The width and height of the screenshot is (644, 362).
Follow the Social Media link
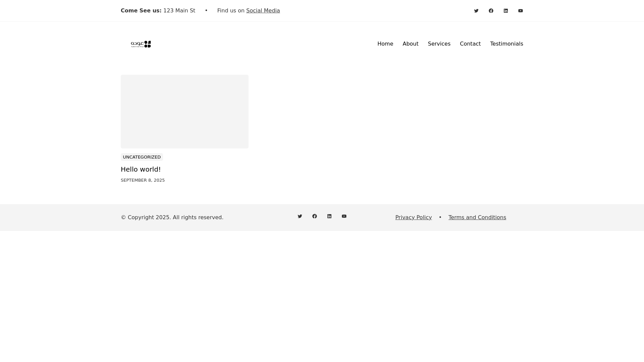coord(263,11)
